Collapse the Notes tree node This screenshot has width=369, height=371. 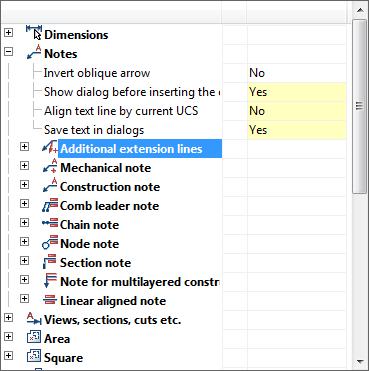(9, 52)
